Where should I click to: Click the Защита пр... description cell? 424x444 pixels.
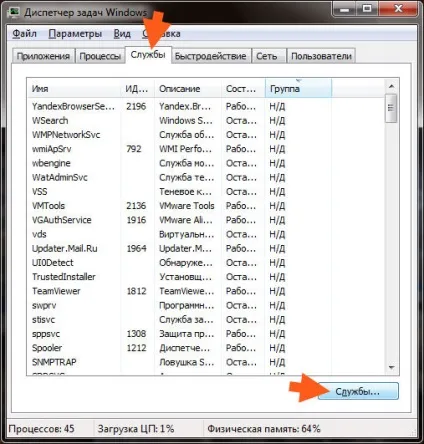click(x=187, y=334)
